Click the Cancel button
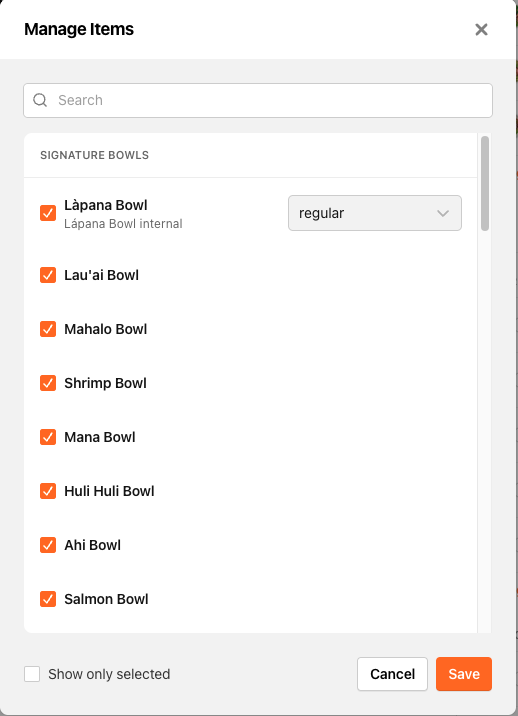 tap(392, 674)
